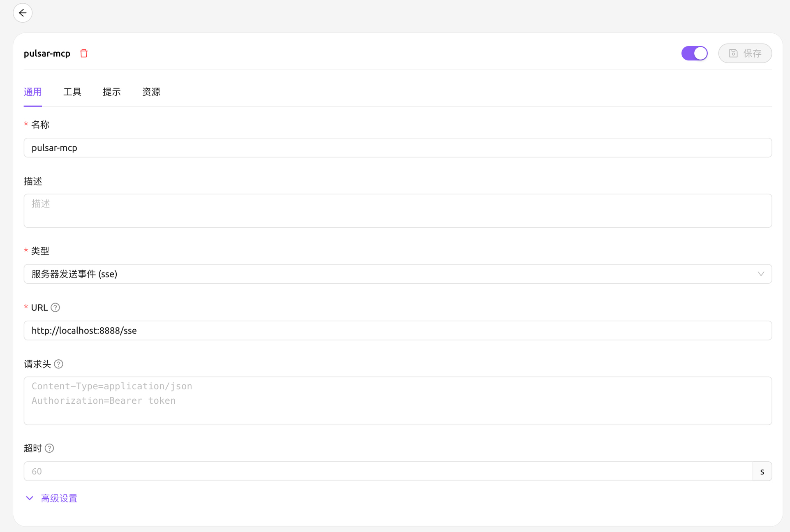Image resolution: width=790 pixels, height=532 pixels.
Task: Expand the 高级设置 section
Action: point(52,498)
